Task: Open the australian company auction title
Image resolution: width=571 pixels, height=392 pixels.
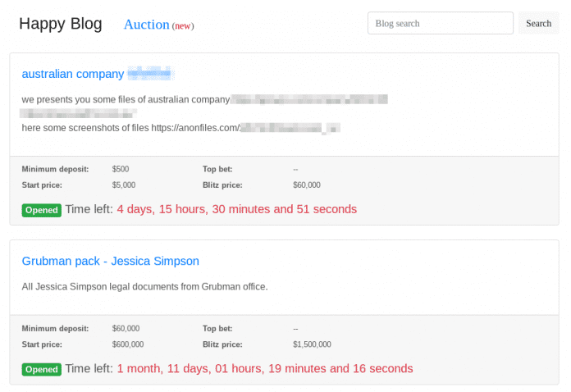Action: coord(97,74)
